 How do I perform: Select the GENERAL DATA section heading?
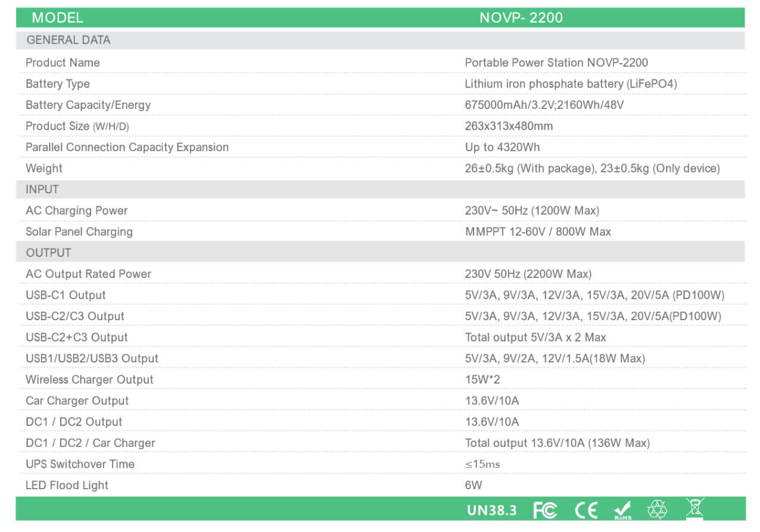68,40
